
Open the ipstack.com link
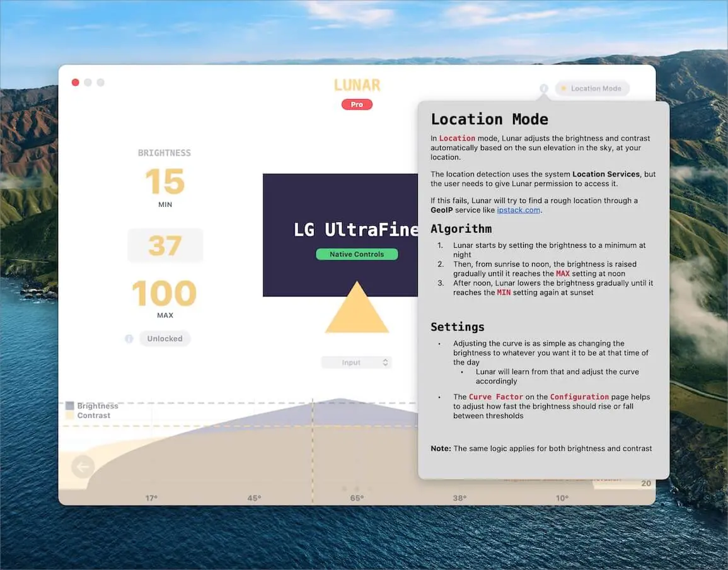click(x=518, y=210)
